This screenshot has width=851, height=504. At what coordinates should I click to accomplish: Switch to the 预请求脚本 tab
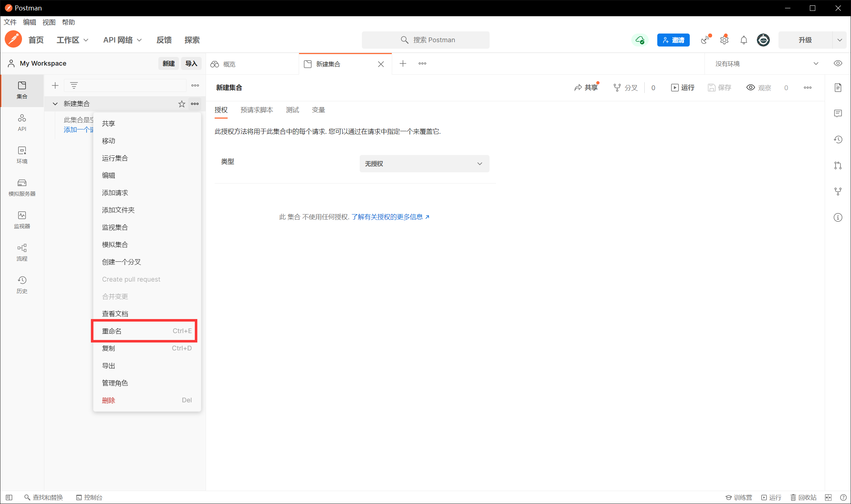256,110
